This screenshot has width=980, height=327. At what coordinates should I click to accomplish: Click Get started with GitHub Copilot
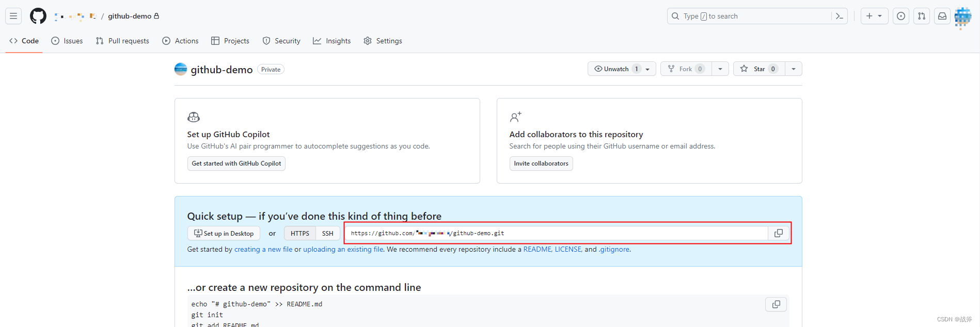tap(236, 163)
